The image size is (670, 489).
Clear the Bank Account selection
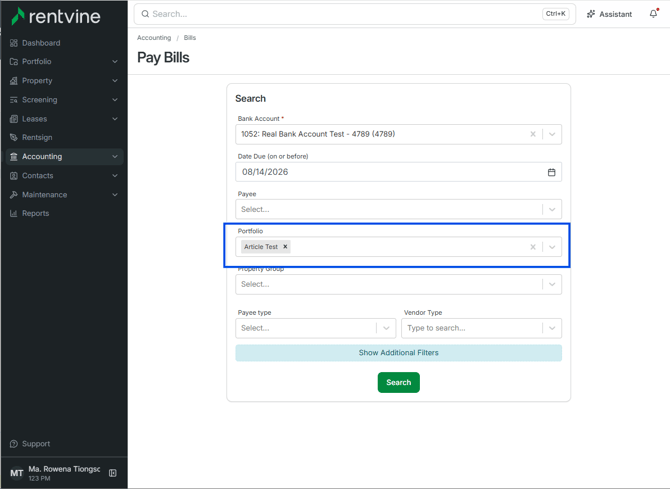click(x=533, y=134)
